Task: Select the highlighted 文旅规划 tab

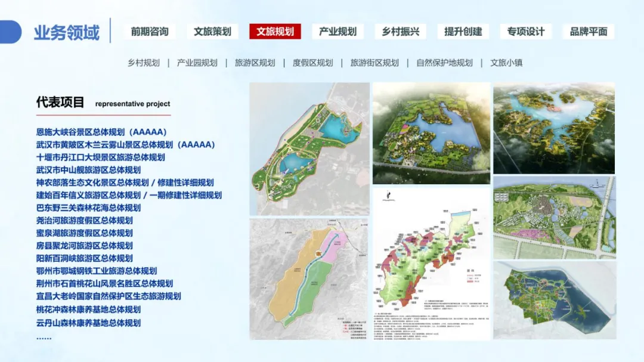Action: (x=275, y=32)
